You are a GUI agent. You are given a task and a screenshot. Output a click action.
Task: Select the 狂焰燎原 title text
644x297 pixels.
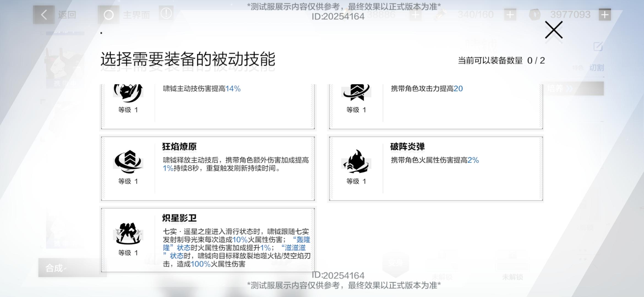[x=179, y=147]
